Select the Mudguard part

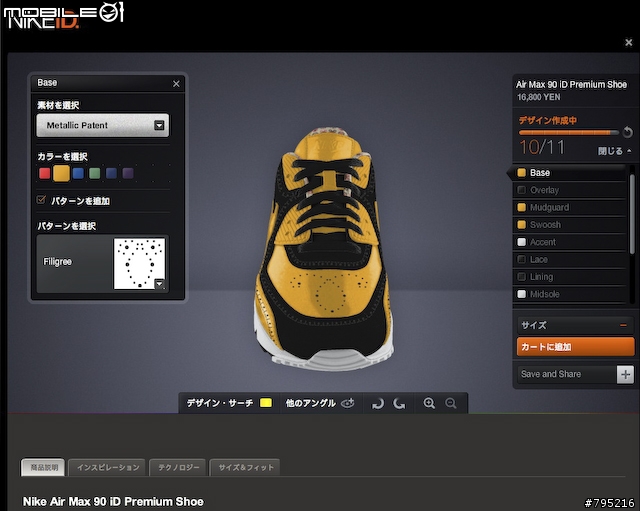[x=568, y=207]
